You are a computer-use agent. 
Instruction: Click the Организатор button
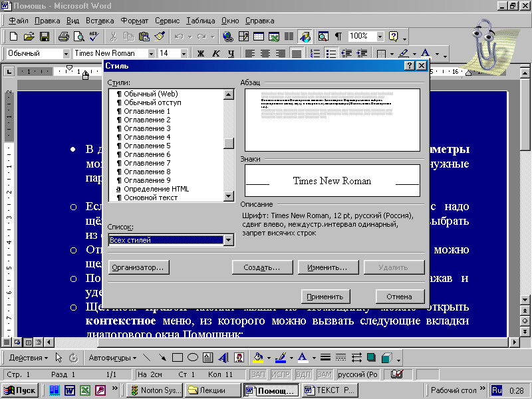[x=138, y=267]
